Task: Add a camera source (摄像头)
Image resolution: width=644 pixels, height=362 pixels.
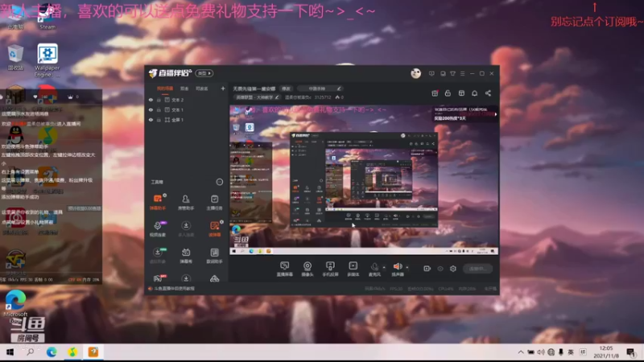Action: [x=308, y=269]
